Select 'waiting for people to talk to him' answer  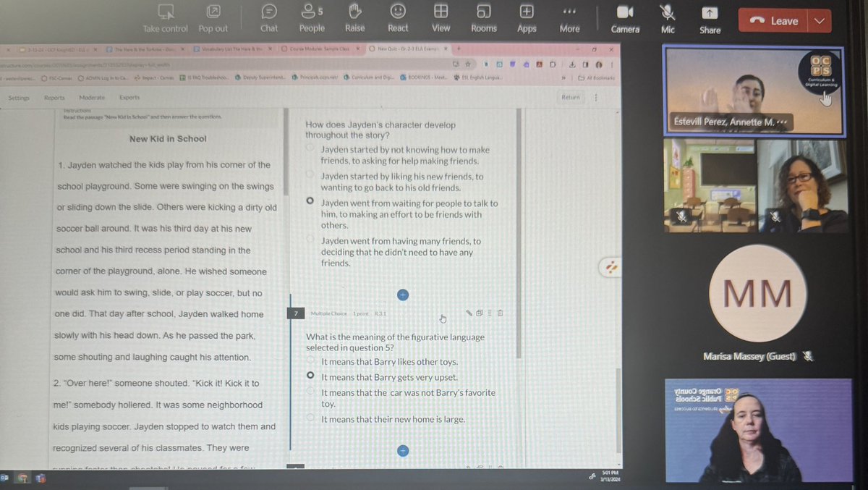coord(310,202)
